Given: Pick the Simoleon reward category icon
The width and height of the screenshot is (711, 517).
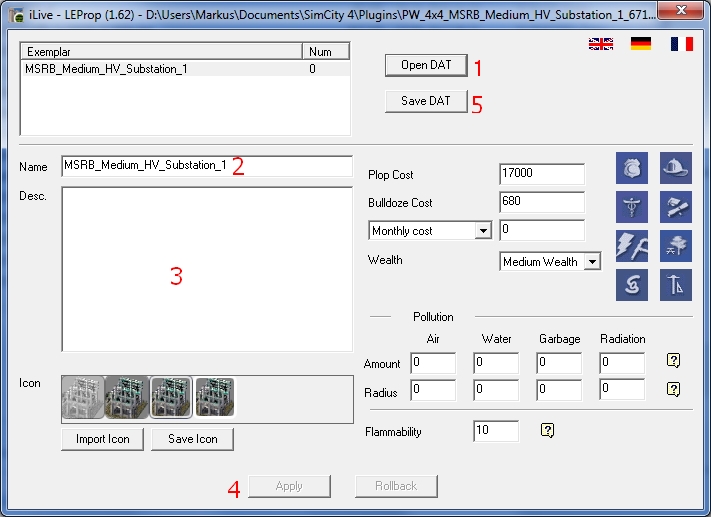Looking at the screenshot, I should pyautogui.click(x=632, y=285).
